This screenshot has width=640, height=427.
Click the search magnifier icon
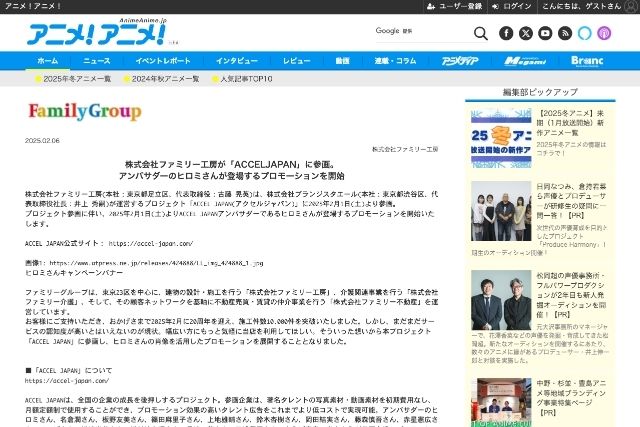coord(480,33)
